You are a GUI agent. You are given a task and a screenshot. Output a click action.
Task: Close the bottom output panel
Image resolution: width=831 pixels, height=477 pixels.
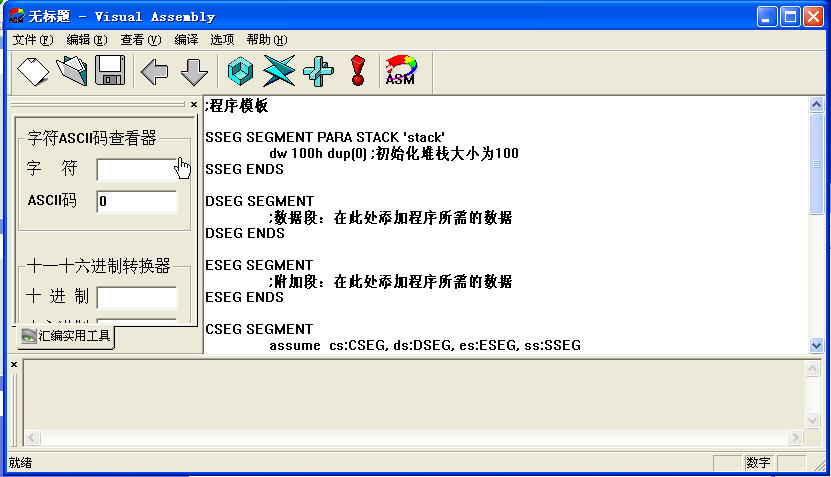tap(14, 365)
